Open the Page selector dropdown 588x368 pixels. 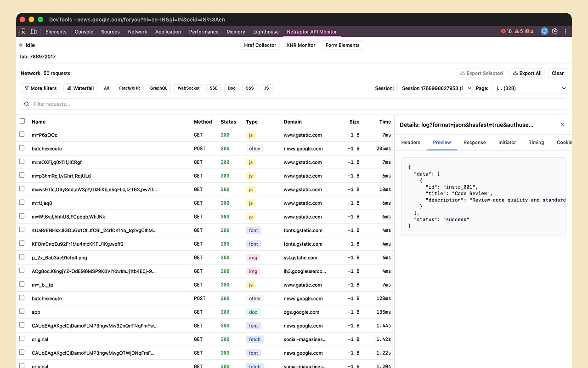click(529, 88)
